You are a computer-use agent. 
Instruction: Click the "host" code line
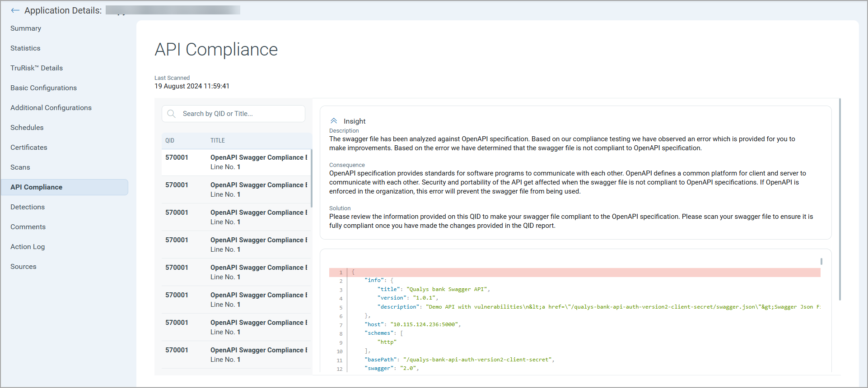click(412, 324)
